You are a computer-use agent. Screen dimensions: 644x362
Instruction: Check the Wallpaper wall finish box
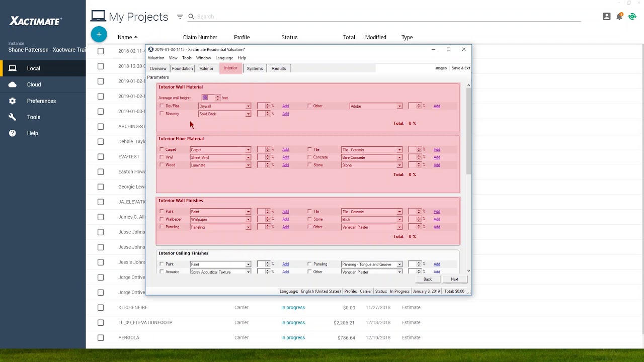(162, 219)
